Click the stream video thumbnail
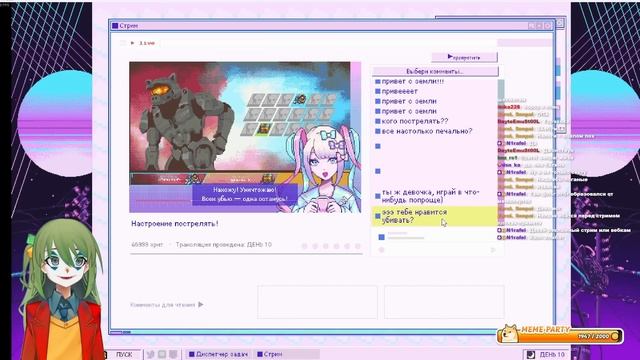 click(x=245, y=137)
